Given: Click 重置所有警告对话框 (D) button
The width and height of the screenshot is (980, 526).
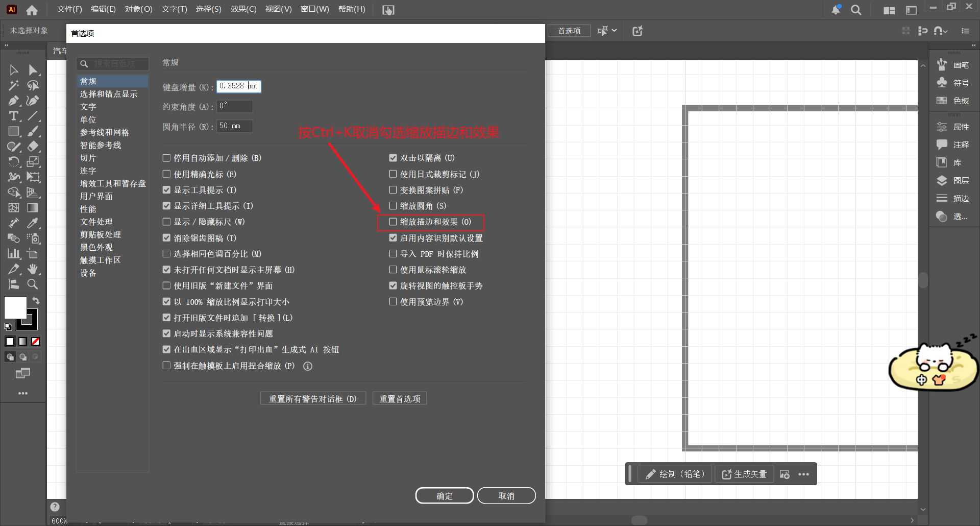Looking at the screenshot, I should click(313, 399).
